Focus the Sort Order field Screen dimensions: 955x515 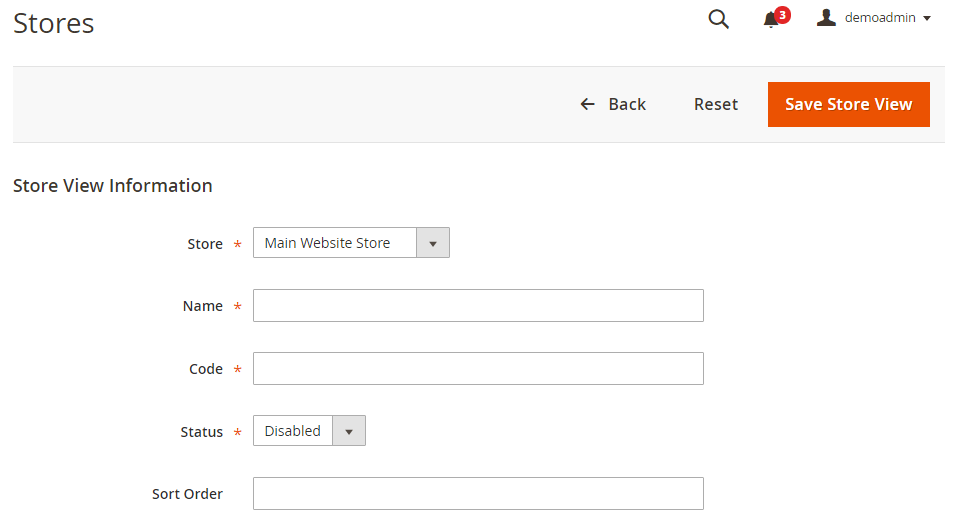(x=478, y=493)
